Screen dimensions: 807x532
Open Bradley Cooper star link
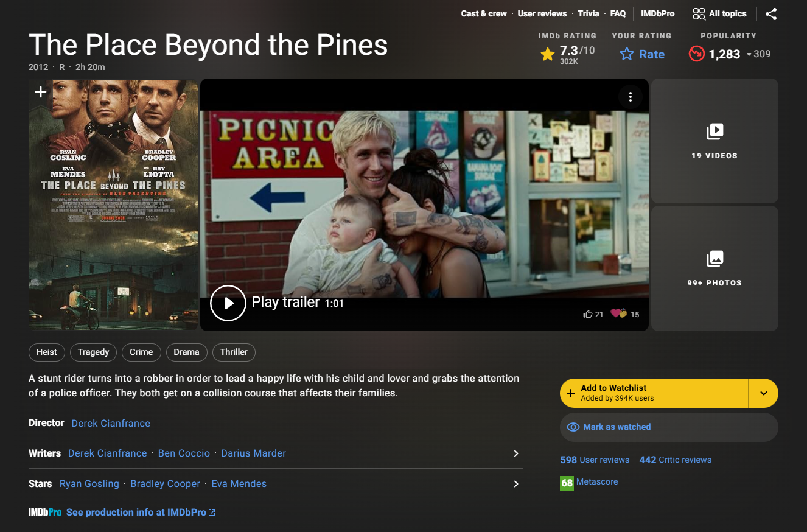166,484
